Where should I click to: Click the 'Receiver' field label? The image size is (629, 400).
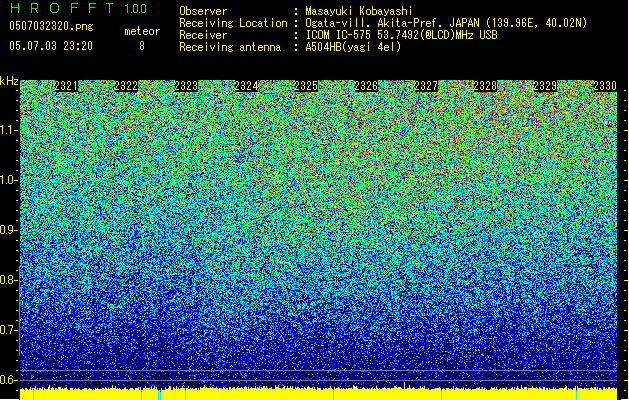click(203, 35)
